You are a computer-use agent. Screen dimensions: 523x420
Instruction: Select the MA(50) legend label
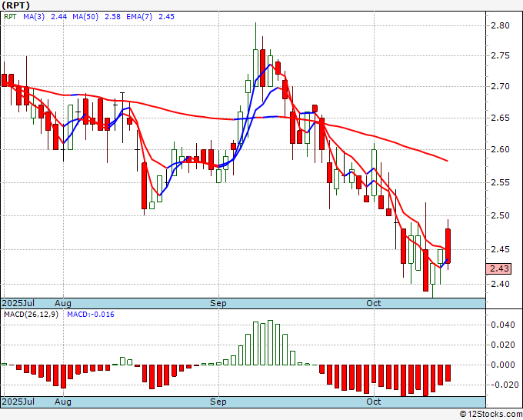85,17
